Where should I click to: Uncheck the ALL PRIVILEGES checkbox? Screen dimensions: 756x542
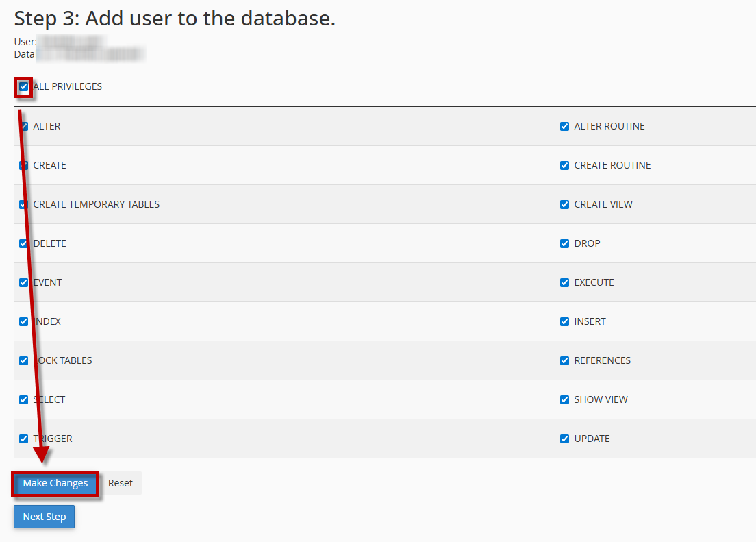[x=24, y=87]
